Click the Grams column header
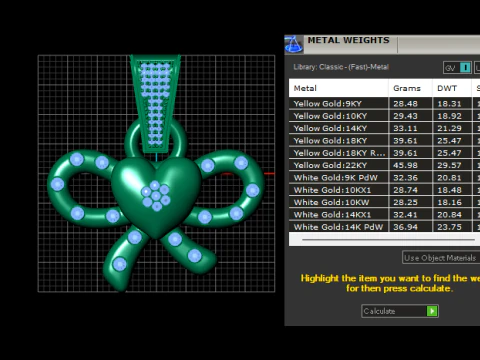The height and width of the screenshot is (360, 480). (410, 88)
